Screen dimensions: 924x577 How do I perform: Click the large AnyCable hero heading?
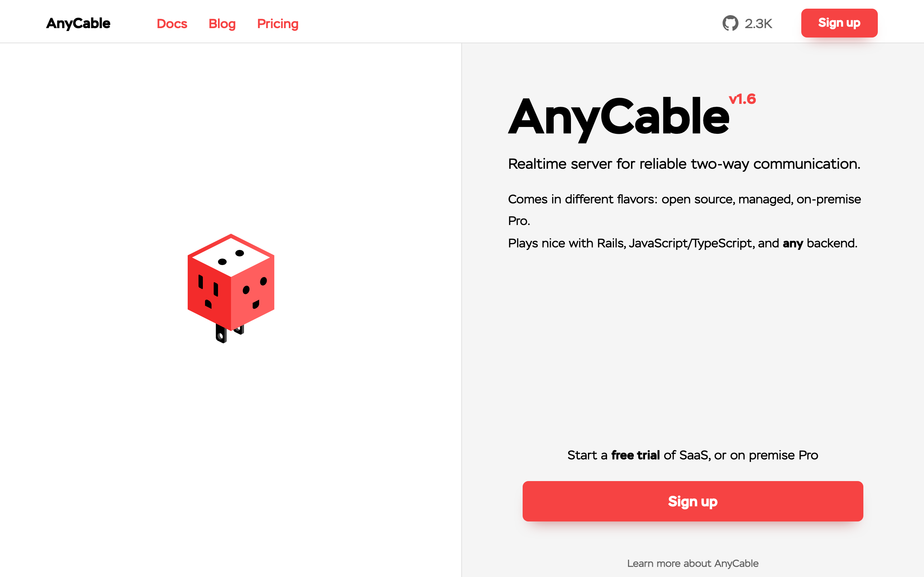pos(619,116)
